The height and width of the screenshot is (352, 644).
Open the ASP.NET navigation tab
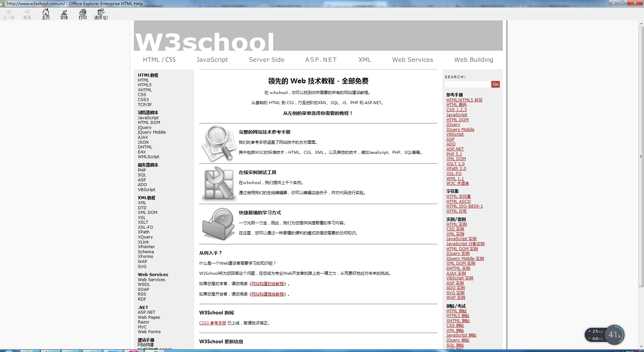coord(321,60)
